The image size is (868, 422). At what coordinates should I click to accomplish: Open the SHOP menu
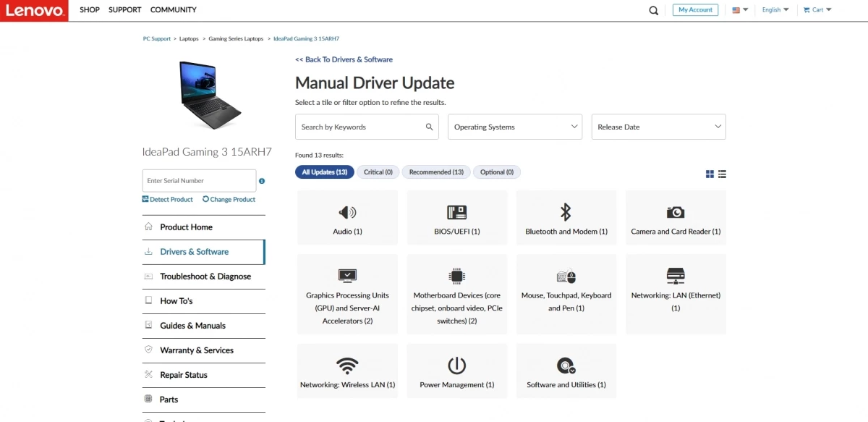coord(90,10)
